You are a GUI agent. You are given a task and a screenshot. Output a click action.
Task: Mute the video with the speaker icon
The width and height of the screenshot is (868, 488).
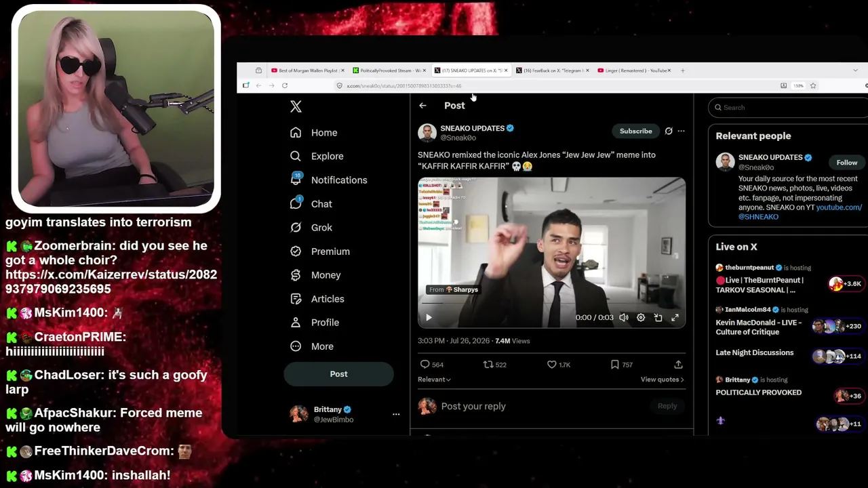(x=624, y=318)
